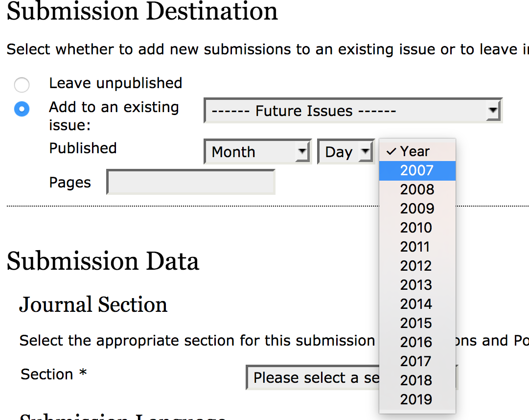
Task: Choose year 2010
Action: pos(417,228)
